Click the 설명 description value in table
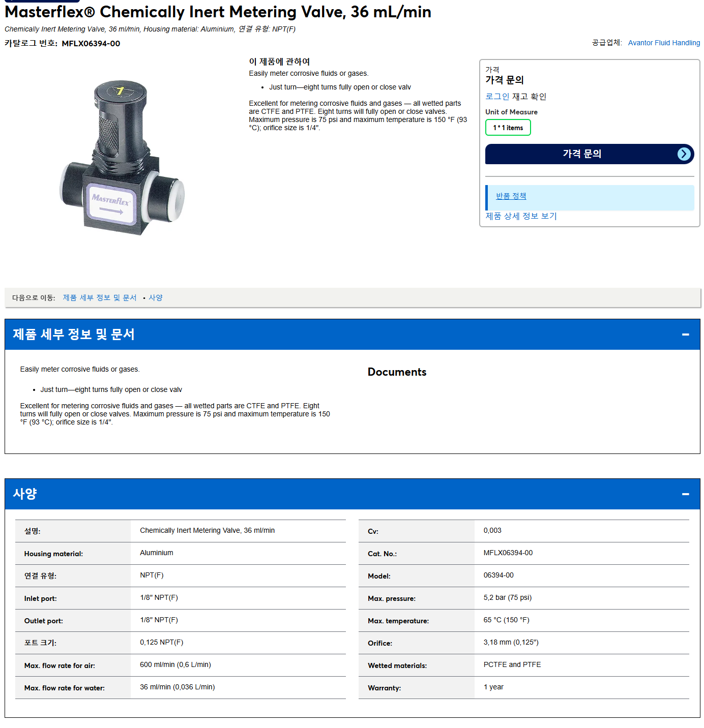Screen dimensions: 704x728 point(208,530)
